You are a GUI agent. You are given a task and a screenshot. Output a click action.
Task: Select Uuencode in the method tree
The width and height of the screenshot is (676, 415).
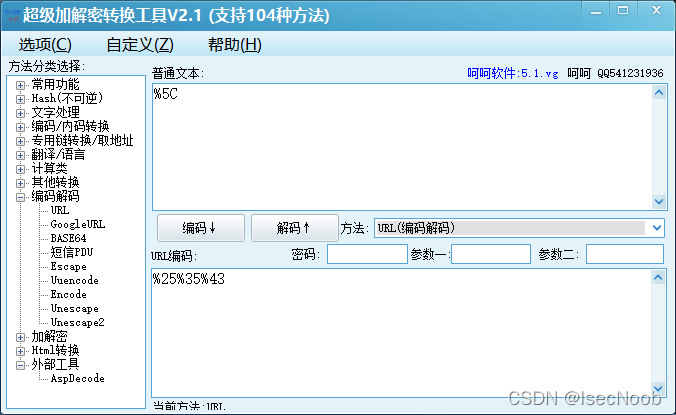tap(74, 280)
